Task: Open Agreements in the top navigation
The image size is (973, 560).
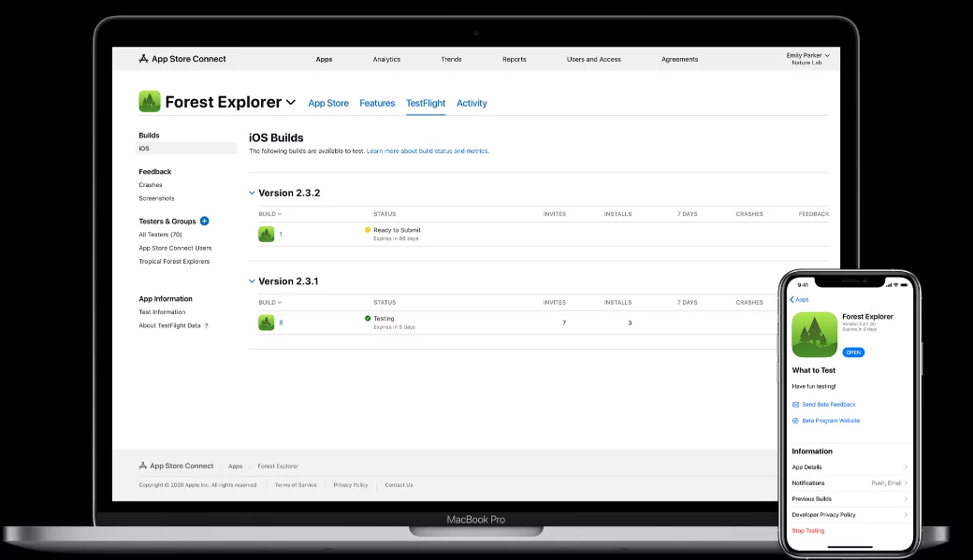Action: pyautogui.click(x=679, y=60)
